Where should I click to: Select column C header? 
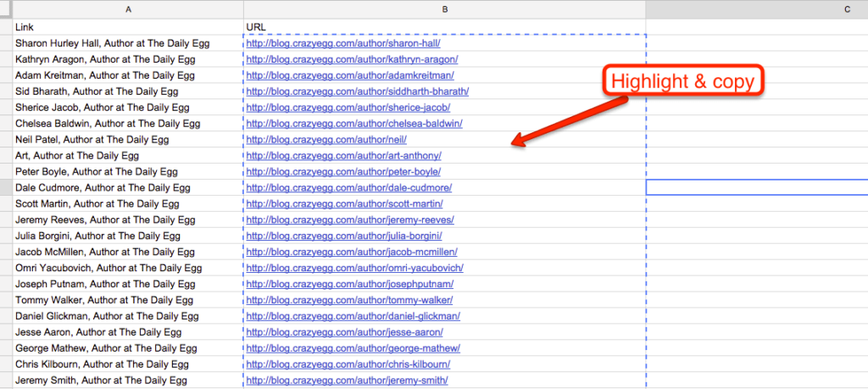tap(757, 9)
